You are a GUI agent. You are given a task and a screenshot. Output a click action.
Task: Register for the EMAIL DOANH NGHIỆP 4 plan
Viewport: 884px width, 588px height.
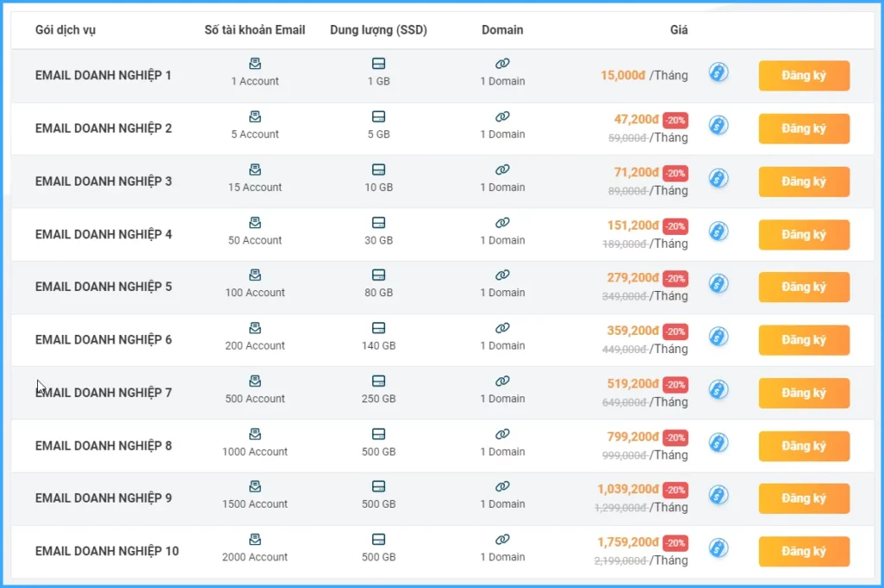click(804, 235)
